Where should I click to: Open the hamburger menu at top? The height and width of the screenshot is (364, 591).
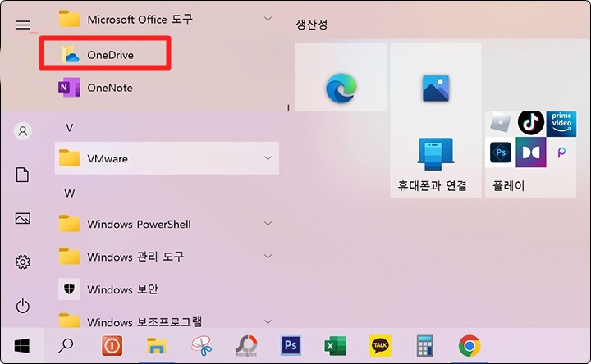click(23, 25)
